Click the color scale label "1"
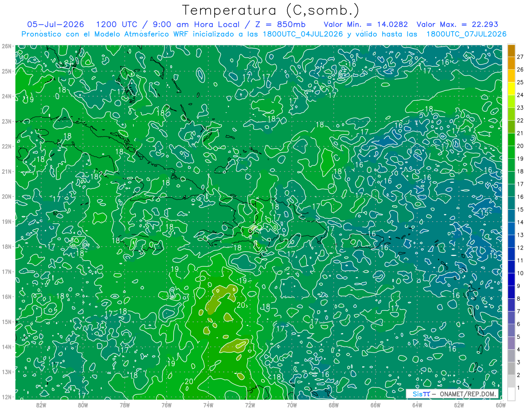This screenshot has width=532, height=411. coord(519,388)
